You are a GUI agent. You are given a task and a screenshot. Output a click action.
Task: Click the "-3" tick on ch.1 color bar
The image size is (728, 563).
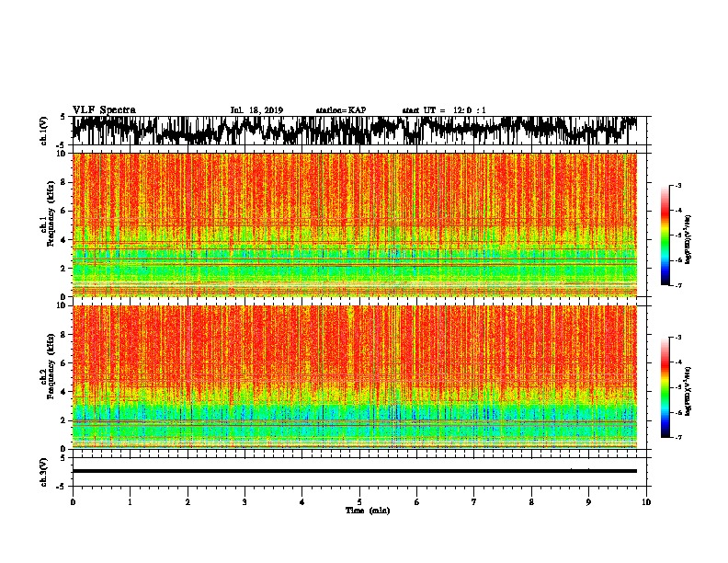(678, 186)
